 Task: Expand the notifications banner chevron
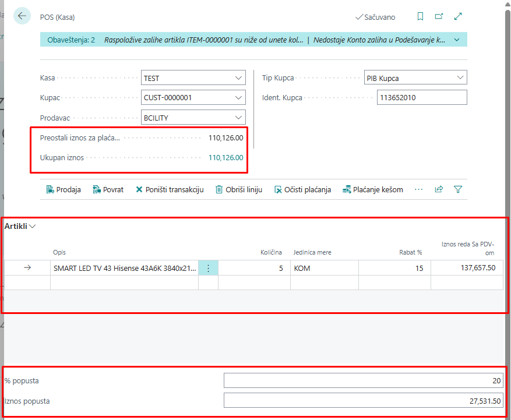click(x=457, y=40)
